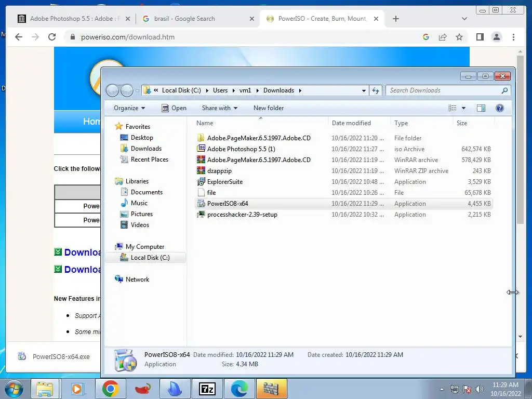
Task: Click the Action Center flag tray icon
Action: coord(467,389)
